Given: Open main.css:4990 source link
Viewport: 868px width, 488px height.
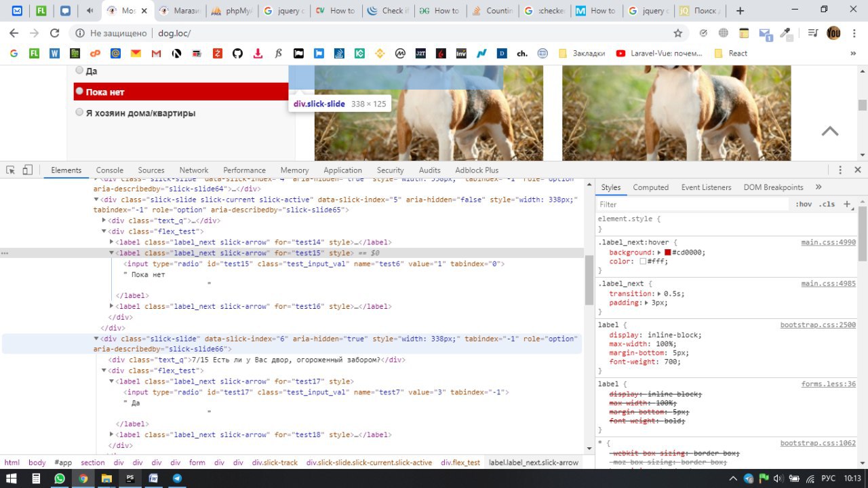Looking at the screenshot, I should click(x=828, y=242).
